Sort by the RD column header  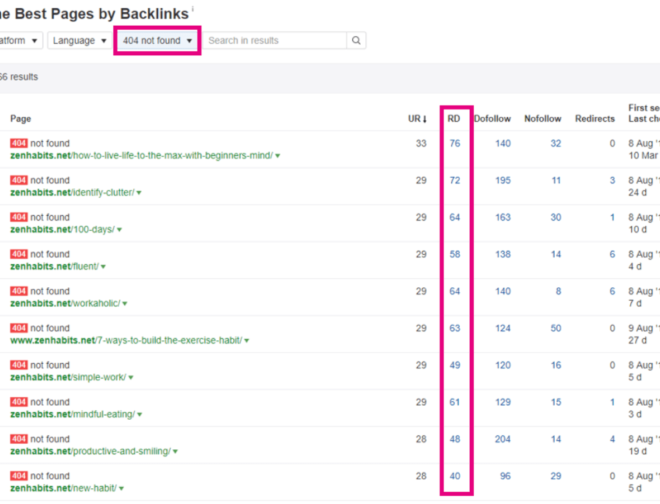click(454, 119)
